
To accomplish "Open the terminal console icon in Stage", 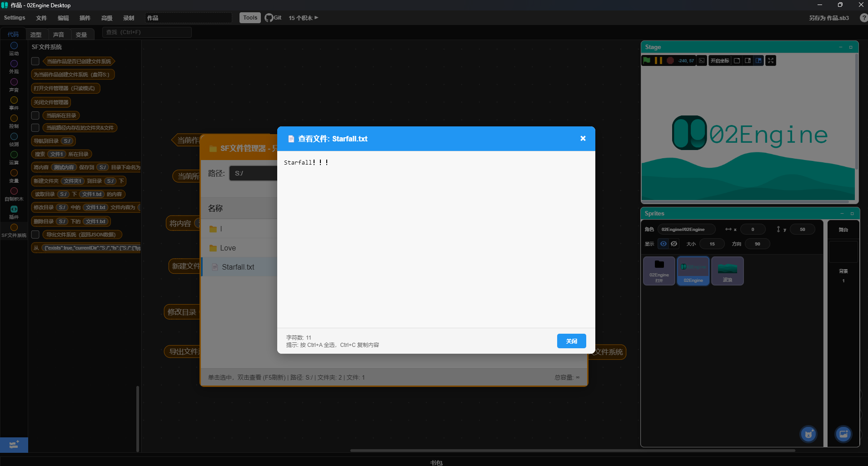I will tap(702, 60).
